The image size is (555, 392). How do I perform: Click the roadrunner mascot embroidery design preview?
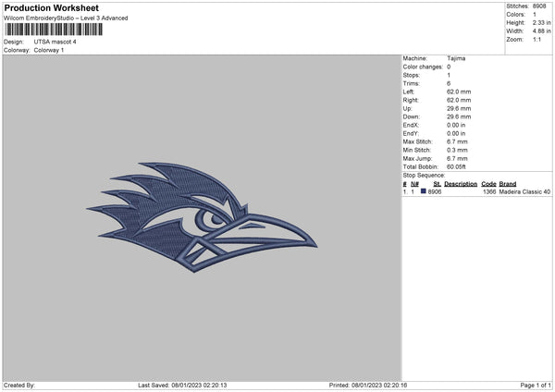click(x=202, y=217)
